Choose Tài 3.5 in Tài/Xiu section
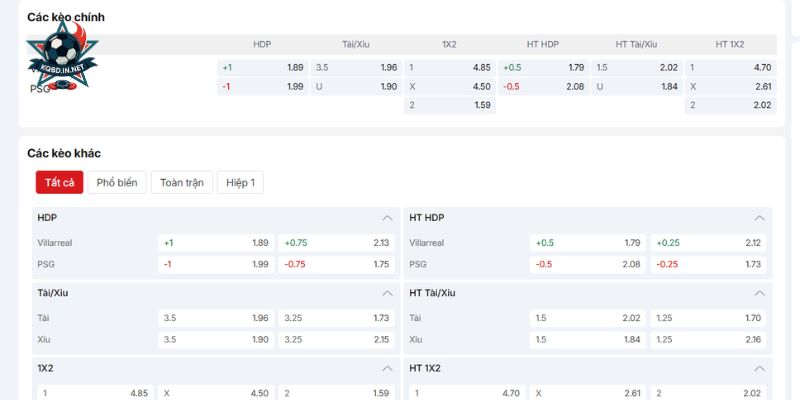The image size is (800, 400). coord(216,318)
